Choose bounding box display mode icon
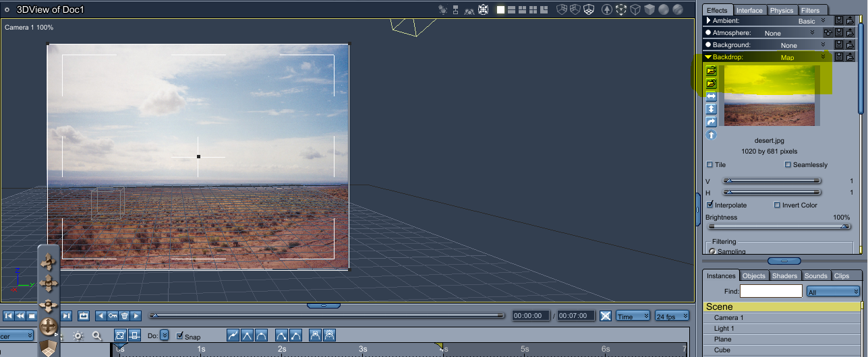 pyautogui.click(x=621, y=9)
